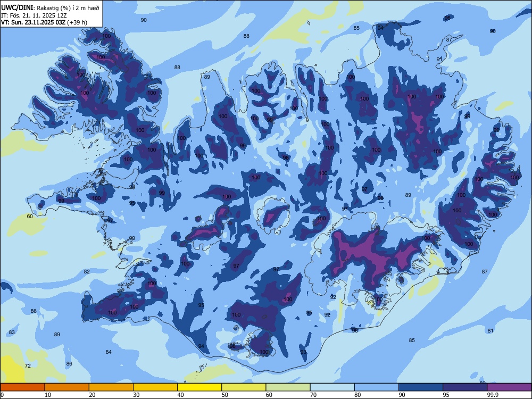This screenshot has height=399, width=532.
Task: Click humidity value '72' on the map
Action: point(28,365)
